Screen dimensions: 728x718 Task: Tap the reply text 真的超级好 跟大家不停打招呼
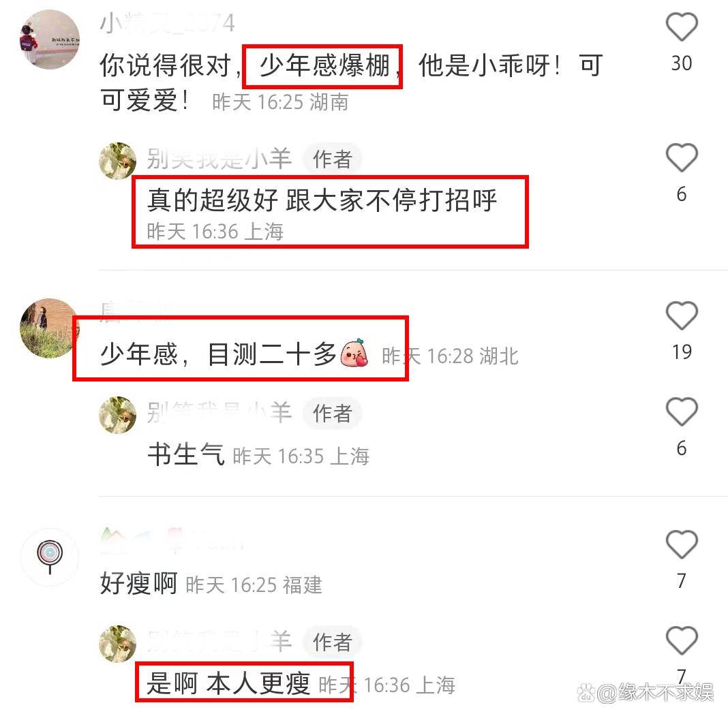pyautogui.click(x=322, y=200)
